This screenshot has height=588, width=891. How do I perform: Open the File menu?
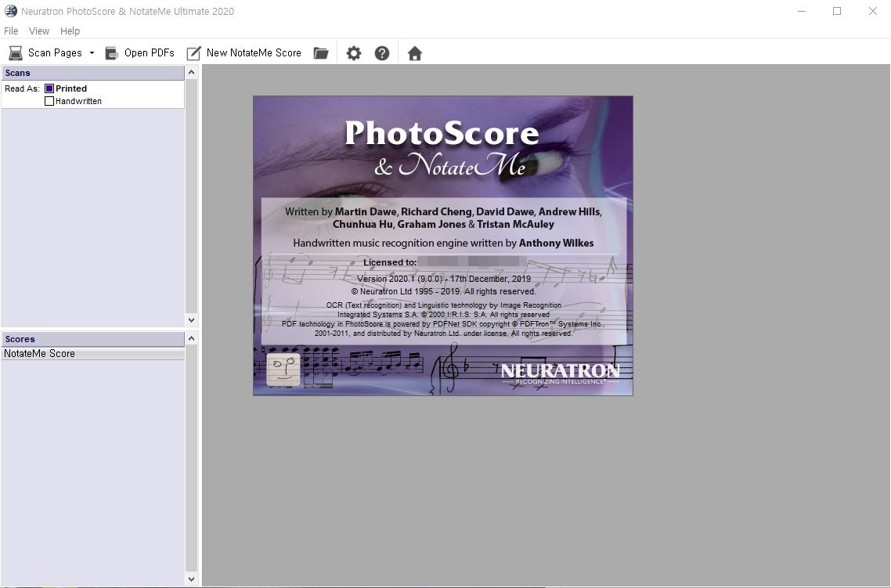click(x=11, y=31)
